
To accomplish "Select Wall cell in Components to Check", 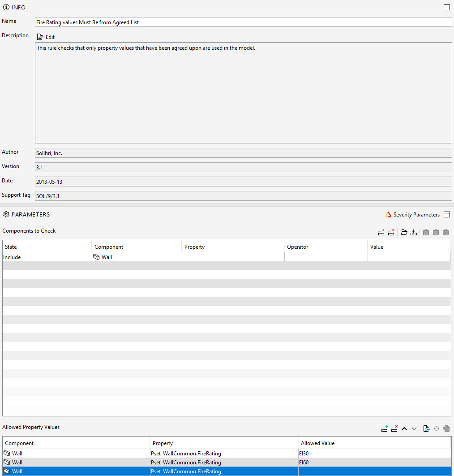I will pos(137,257).
